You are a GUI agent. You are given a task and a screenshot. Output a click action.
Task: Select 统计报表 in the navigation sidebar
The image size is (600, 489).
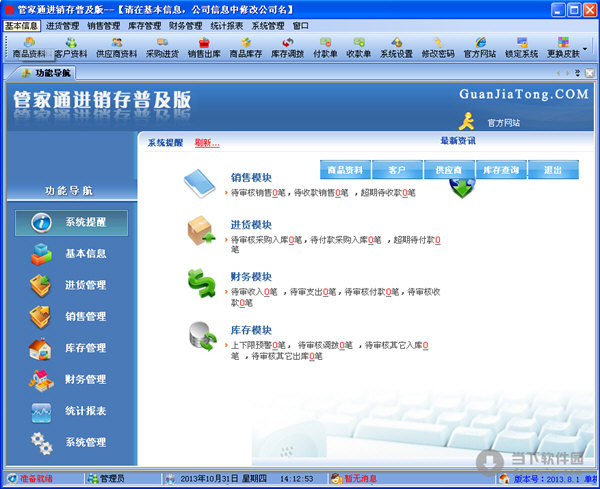[69, 411]
